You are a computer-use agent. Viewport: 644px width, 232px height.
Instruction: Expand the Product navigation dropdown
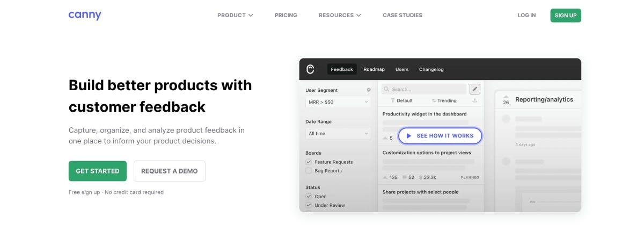[235, 15]
